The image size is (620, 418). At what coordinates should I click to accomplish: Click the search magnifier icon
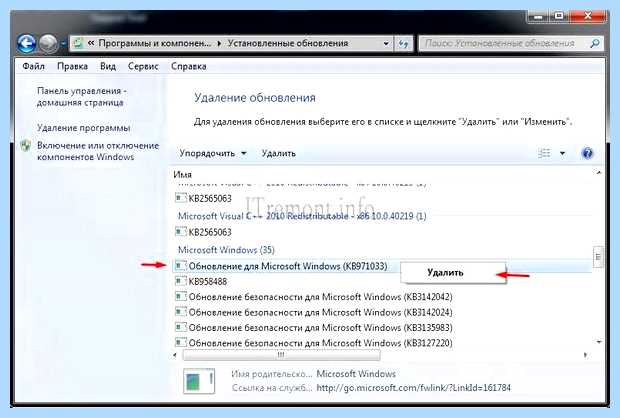tap(595, 44)
